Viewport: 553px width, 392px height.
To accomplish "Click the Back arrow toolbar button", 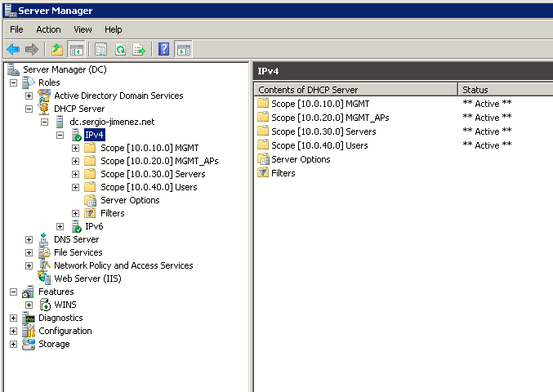I will pos(13,49).
